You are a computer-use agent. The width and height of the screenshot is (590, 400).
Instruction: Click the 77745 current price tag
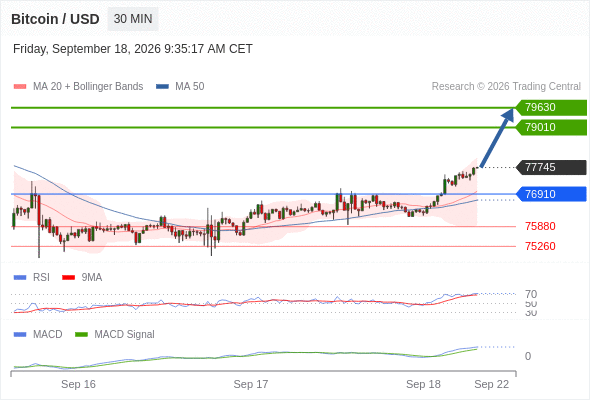click(x=551, y=167)
